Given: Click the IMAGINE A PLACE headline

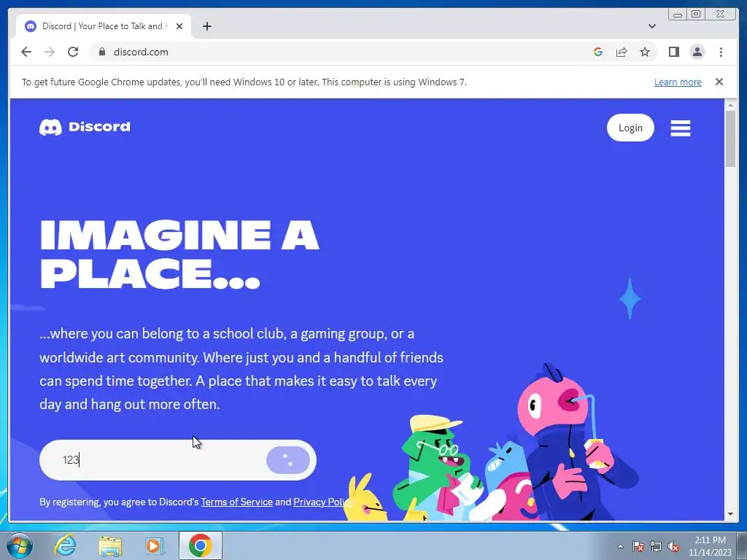Looking at the screenshot, I should (179, 254).
